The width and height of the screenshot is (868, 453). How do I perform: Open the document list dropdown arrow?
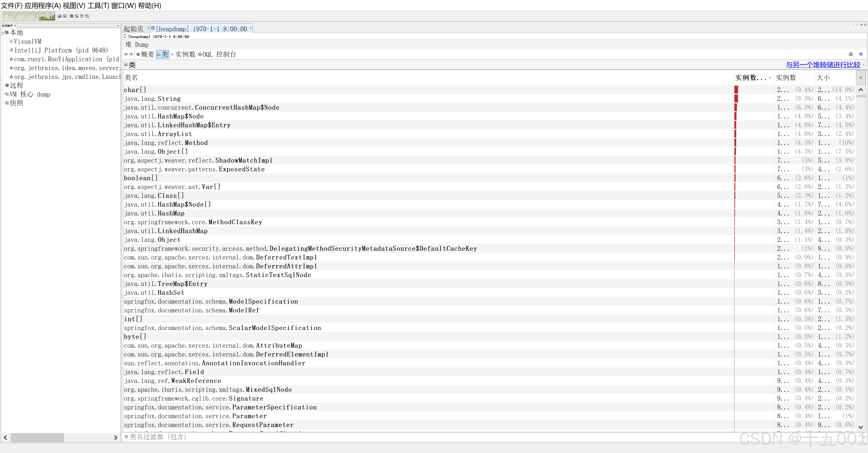[x=861, y=25]
